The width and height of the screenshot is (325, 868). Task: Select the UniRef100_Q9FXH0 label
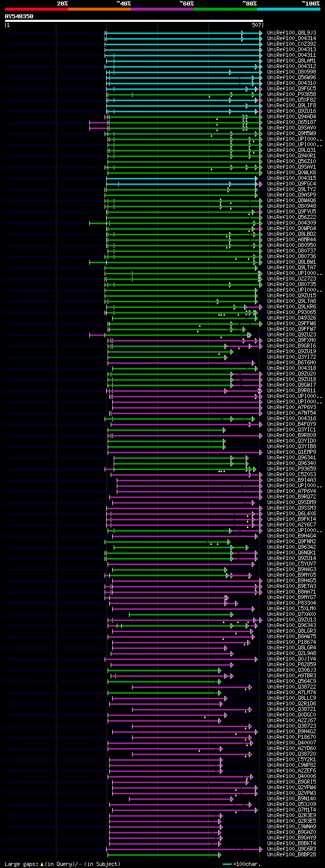point(291,340)
